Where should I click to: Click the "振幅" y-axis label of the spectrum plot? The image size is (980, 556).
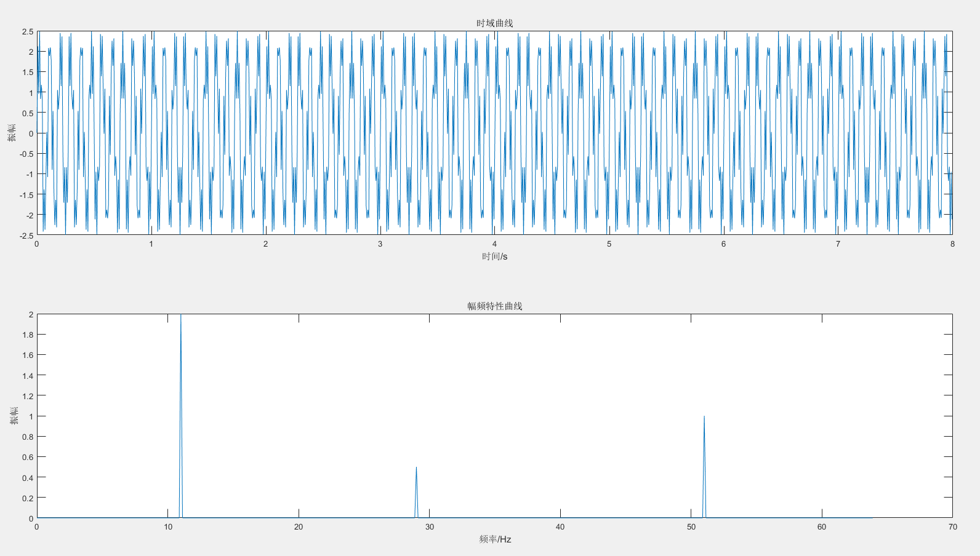click(14, 416)
